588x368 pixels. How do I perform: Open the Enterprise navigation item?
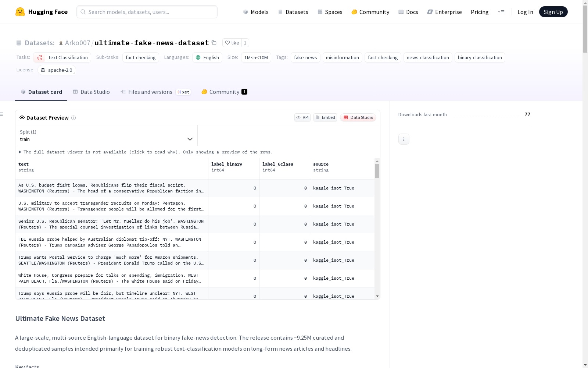click(x=445, y=12)
